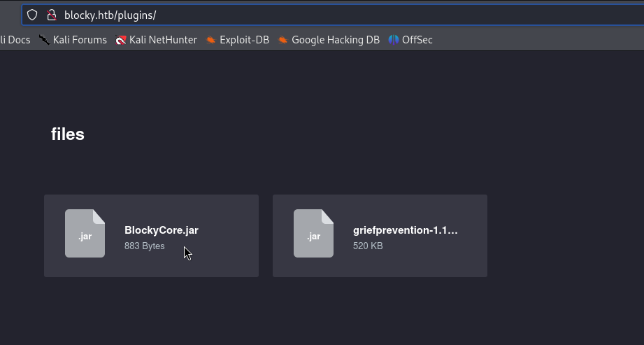Click the insecure connection padlock icon
The image size is (644, 345).
pyautogui.click(x=50, y=15)
